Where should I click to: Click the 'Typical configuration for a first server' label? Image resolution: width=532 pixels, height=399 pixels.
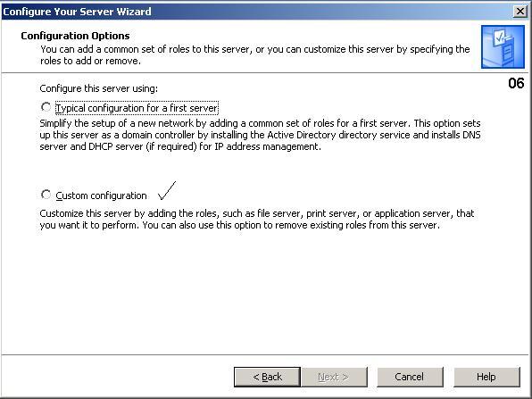pyautogui.click(x=137, y=108)
